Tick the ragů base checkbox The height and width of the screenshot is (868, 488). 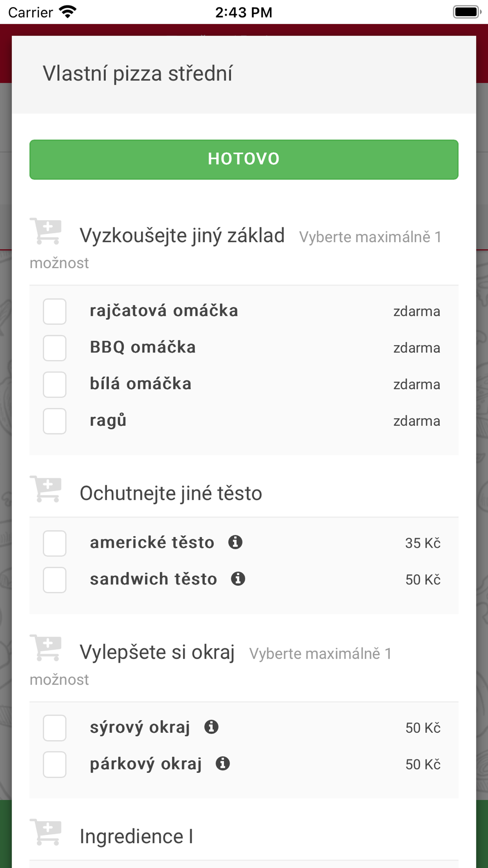coord(55,421)
